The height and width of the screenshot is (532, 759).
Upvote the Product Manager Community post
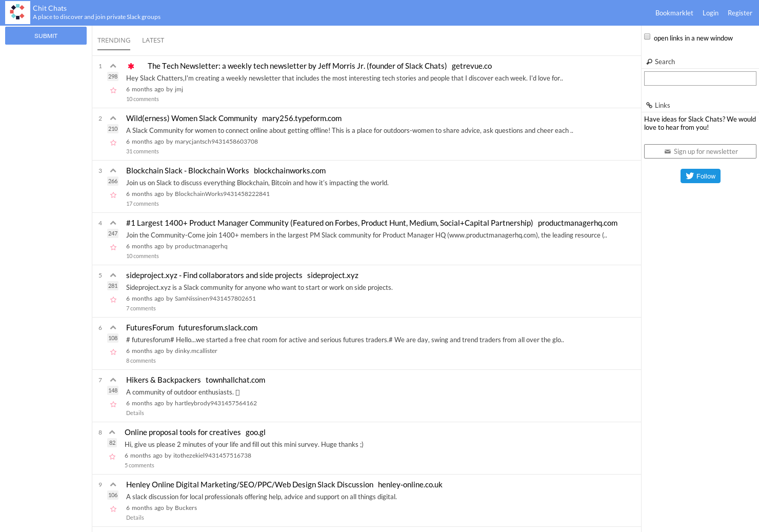[x=113, y=223]
